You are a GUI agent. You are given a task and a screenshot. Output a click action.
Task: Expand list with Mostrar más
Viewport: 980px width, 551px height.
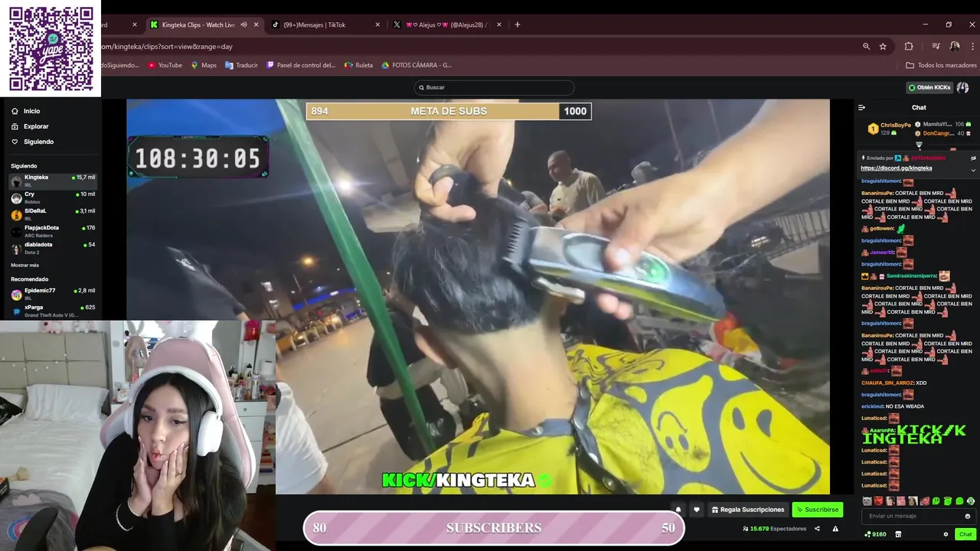pos(24,265)
